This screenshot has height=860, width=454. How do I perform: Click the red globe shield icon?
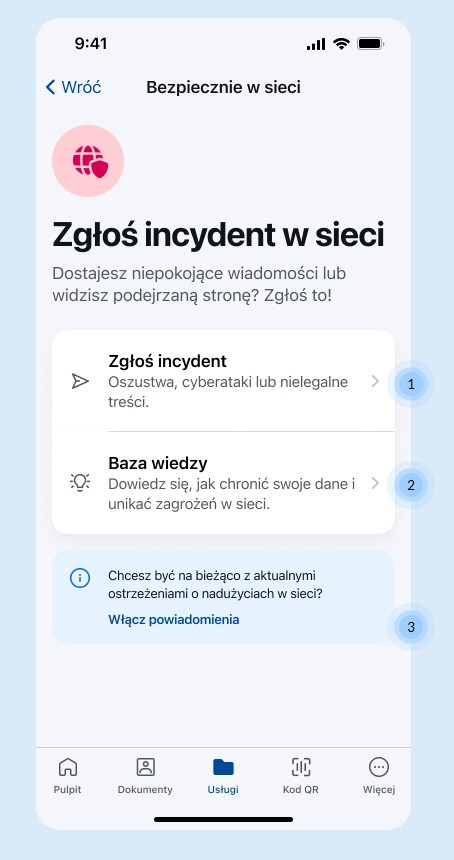point(90,161)
